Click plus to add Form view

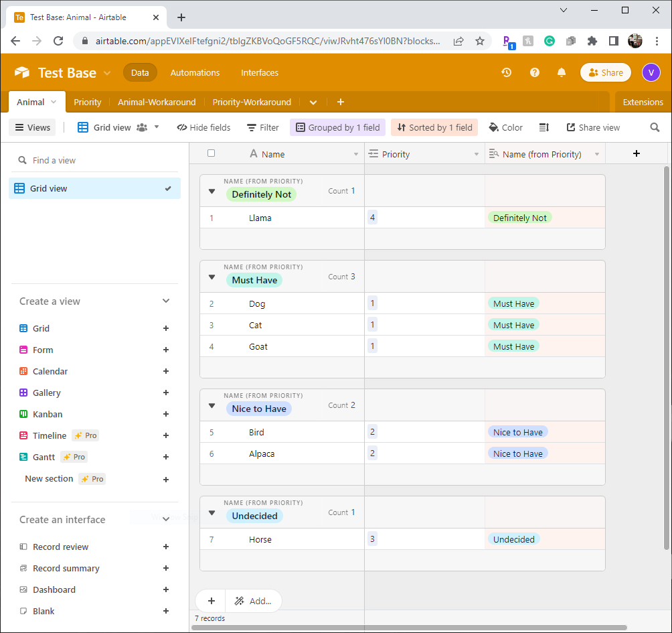[166, 350]
